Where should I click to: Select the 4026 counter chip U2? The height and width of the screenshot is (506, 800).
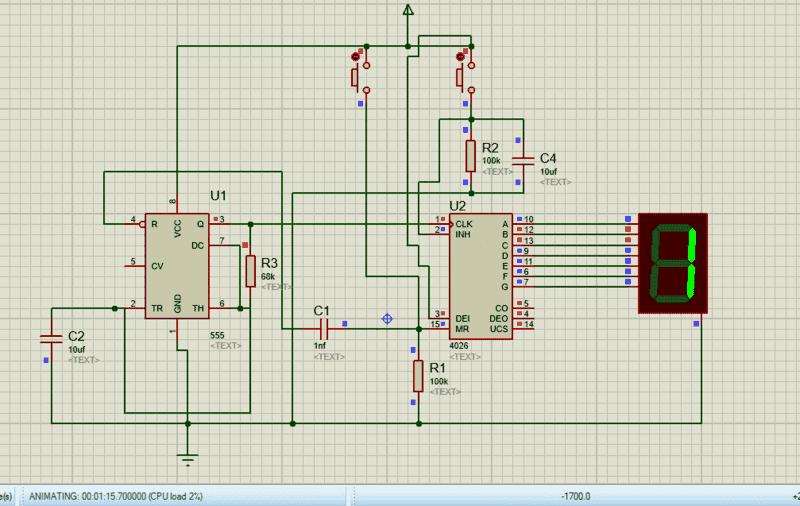point(479,275)
